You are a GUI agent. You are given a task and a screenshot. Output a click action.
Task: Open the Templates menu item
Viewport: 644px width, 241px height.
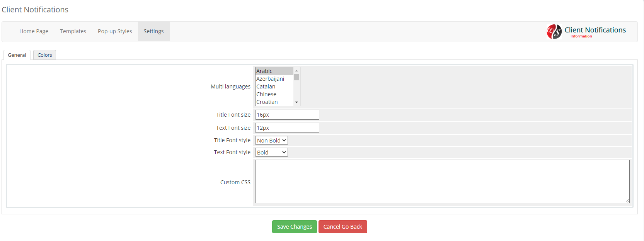[73, 31]
